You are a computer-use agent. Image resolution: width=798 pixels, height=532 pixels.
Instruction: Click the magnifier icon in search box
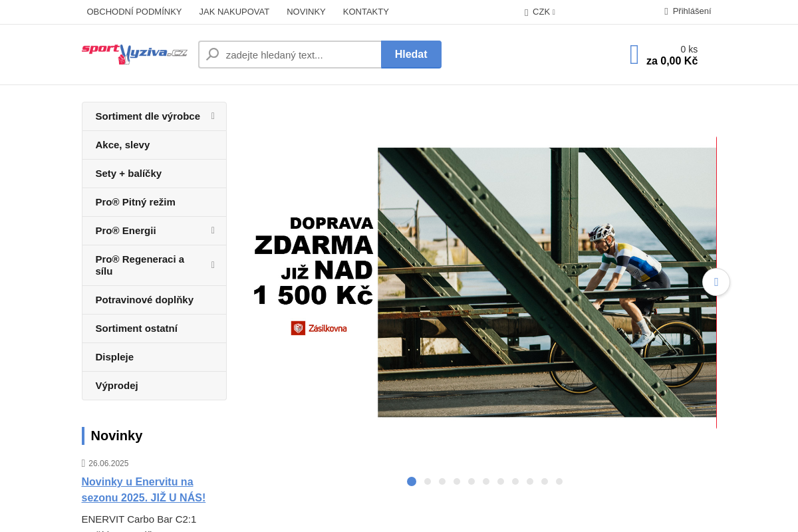coord(212,55)
